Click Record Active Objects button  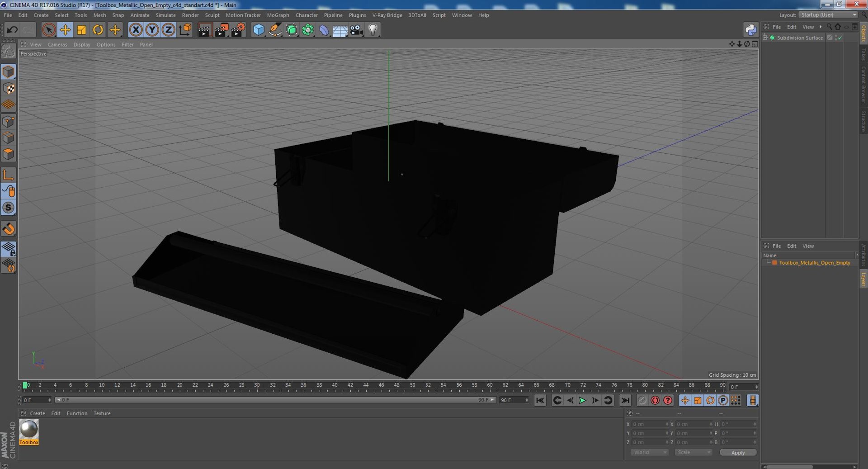tap(642, 400)
